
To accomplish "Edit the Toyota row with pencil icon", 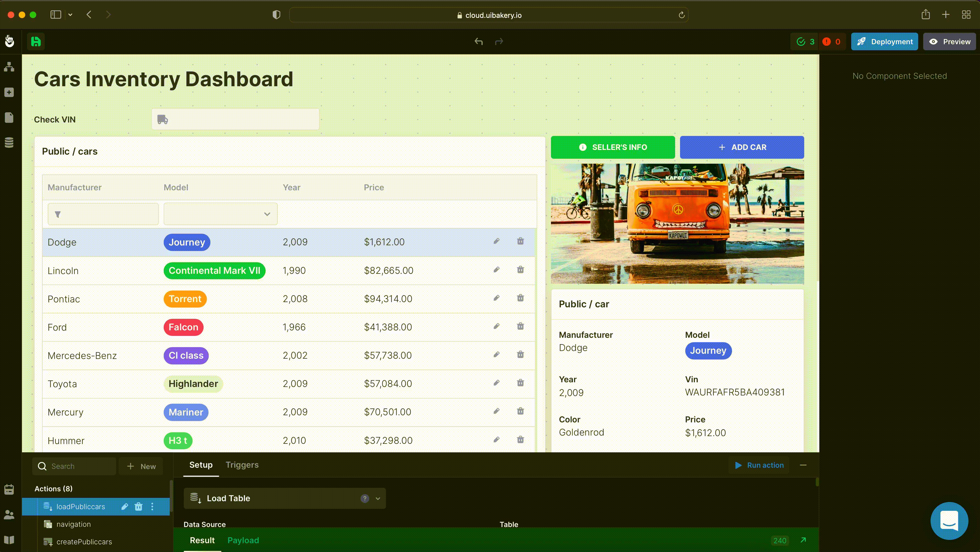I will point(497,383).
